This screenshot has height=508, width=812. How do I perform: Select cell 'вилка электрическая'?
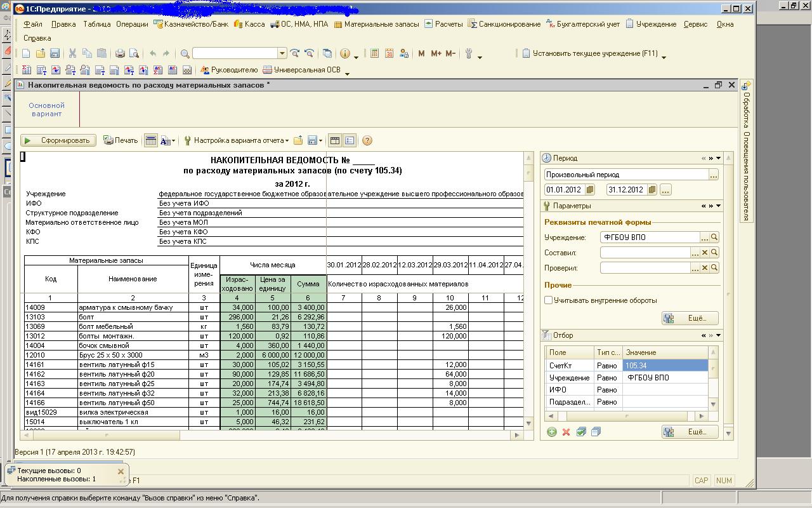click(133, 412)
